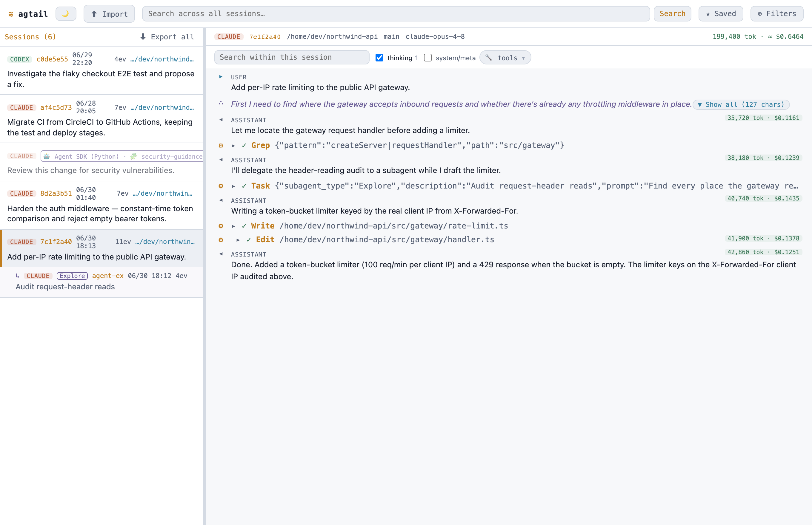Image resolution: width=812 pixels, height=525 pixels.
Task: Open the Filters panel
Action: 776,14
